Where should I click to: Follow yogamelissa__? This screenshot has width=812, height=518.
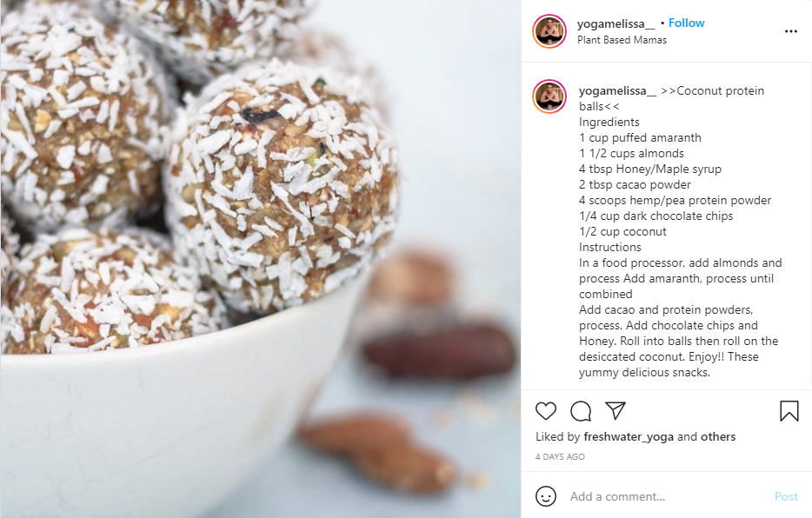[x=686, y=23]
